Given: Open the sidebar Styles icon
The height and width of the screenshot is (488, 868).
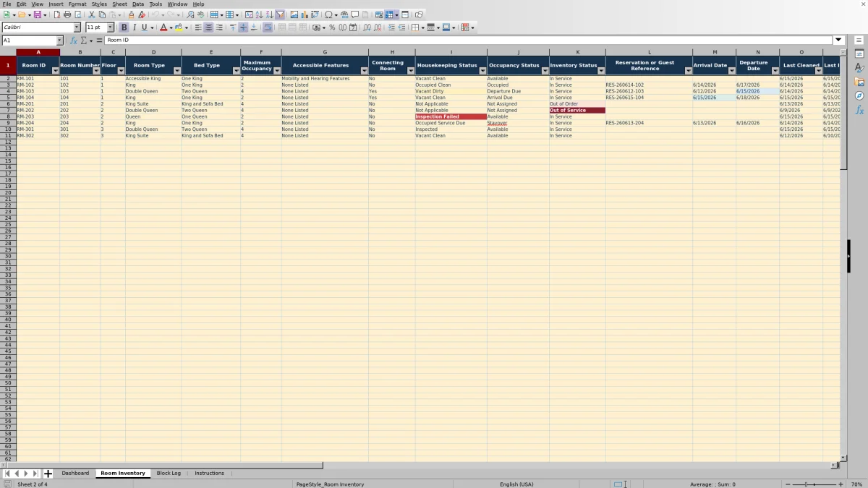Looking at the screenshot, I should coord(859,67).
